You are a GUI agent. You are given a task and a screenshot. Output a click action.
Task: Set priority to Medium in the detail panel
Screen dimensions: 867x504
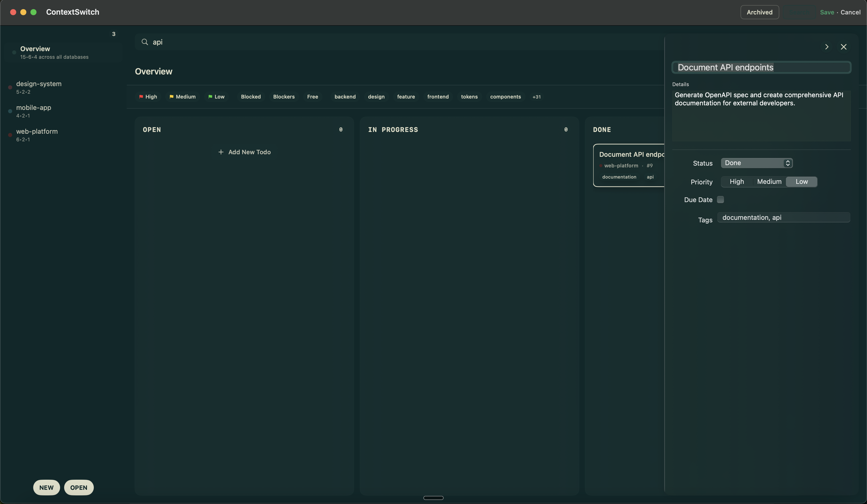pyautogui.click(x=769, y=182)
